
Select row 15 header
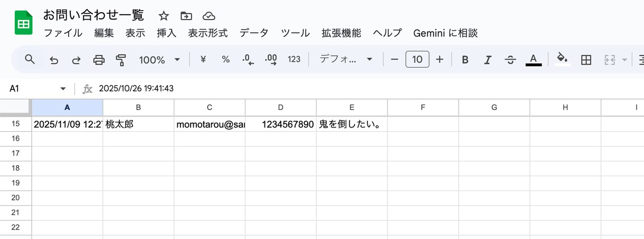point(15,124)
